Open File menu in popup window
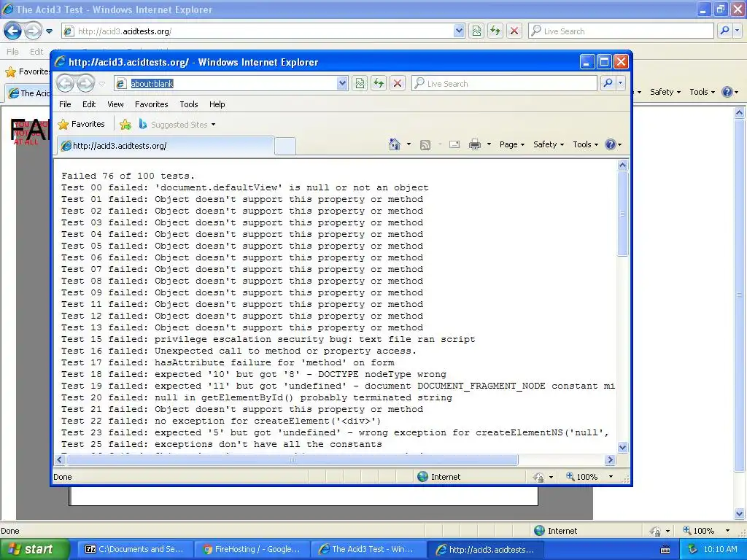The height and width of the screenshot is (560, 747). tap(65, 104)
